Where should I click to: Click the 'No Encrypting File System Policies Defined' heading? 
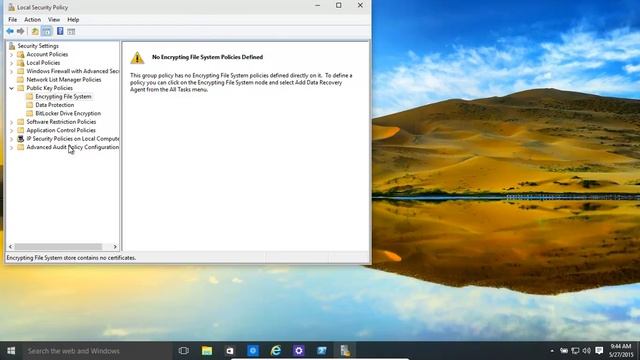click(207, 57)
